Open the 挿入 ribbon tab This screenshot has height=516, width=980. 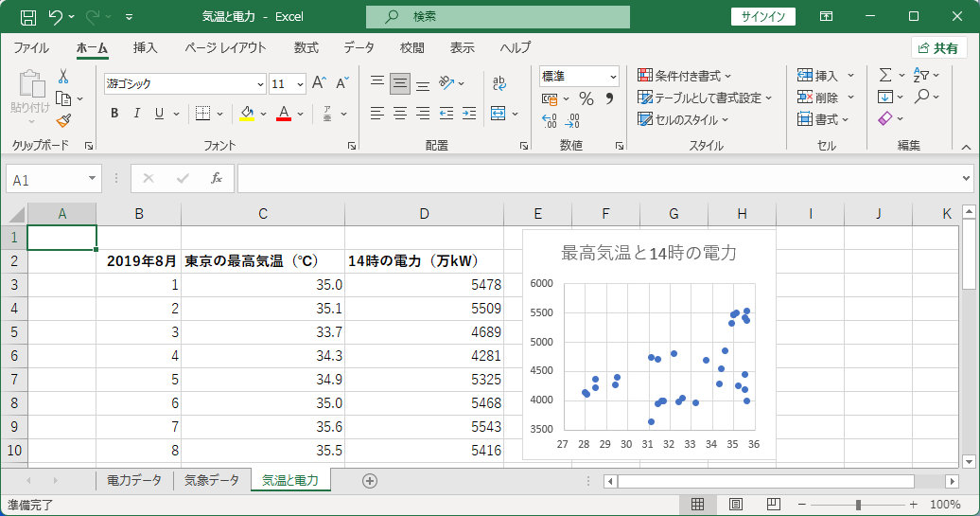145,47
